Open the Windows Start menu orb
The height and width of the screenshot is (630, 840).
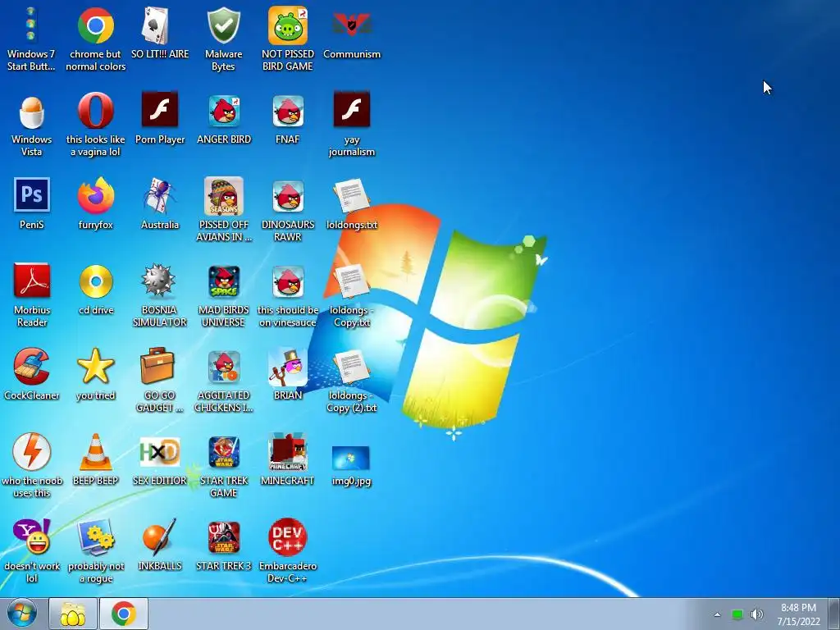[x=22, y=614]
